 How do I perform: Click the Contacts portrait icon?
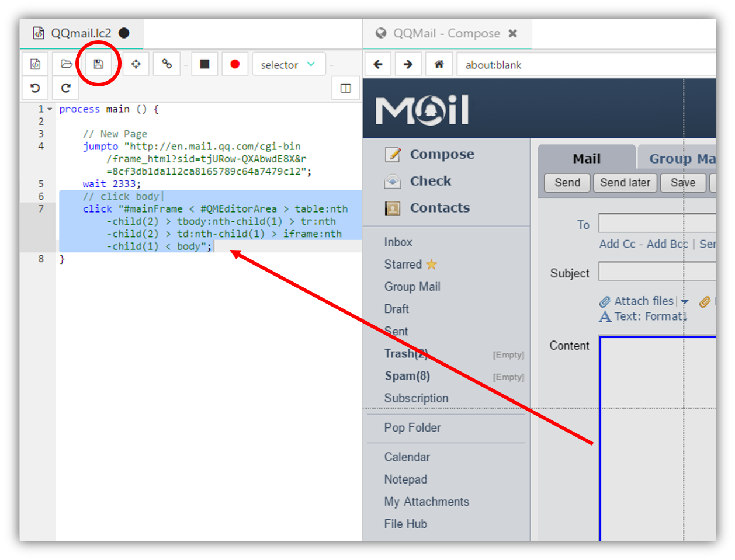(393, 208)
